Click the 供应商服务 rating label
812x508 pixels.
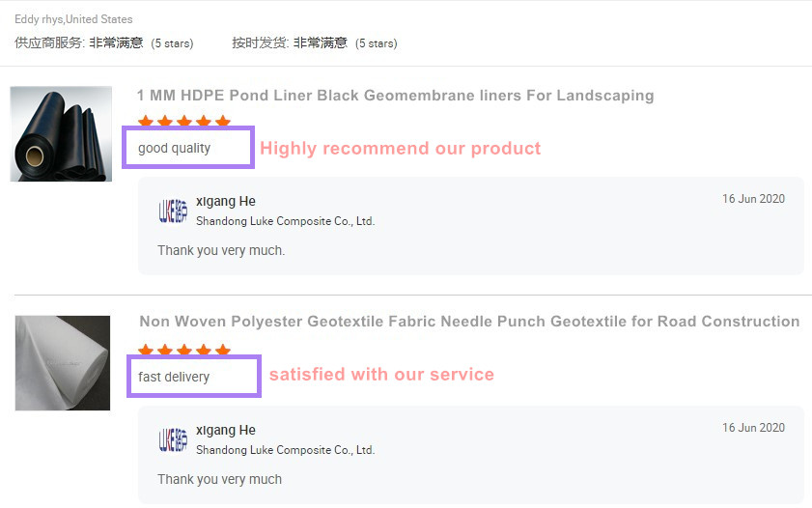pyautogui.click(x=49, y=42)
